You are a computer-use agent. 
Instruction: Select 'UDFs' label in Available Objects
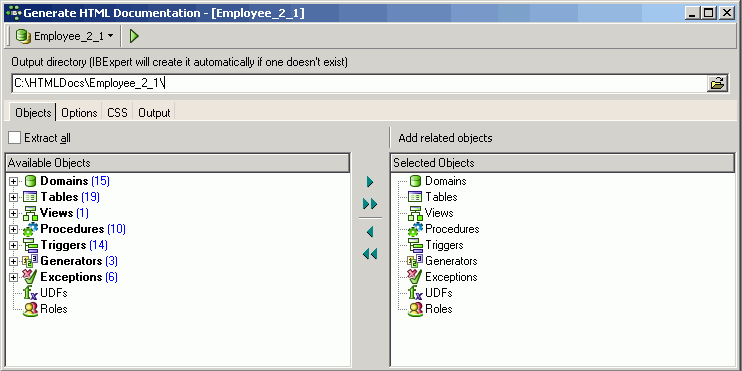tap(53, 293)
